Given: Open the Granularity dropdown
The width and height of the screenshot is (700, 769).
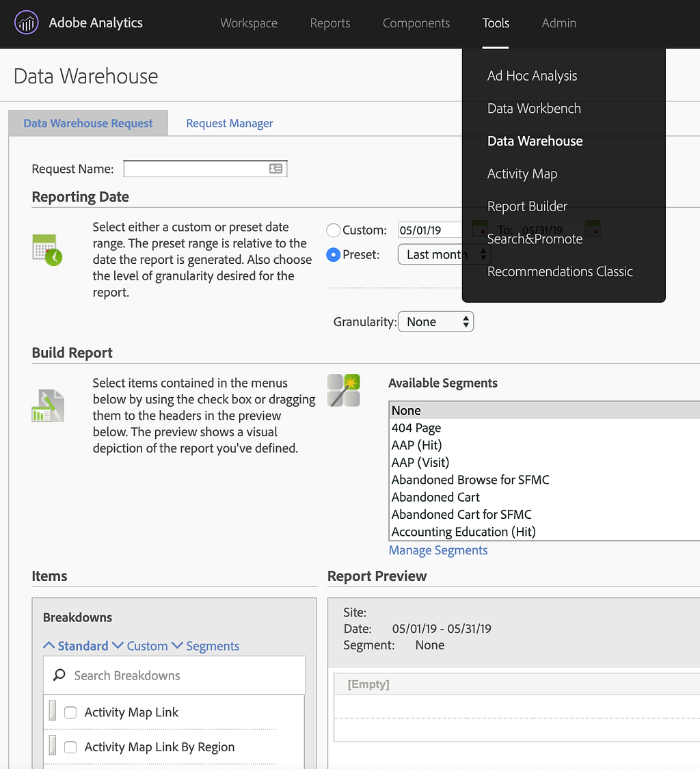Looking at the screenshot, I should point(435,322).
